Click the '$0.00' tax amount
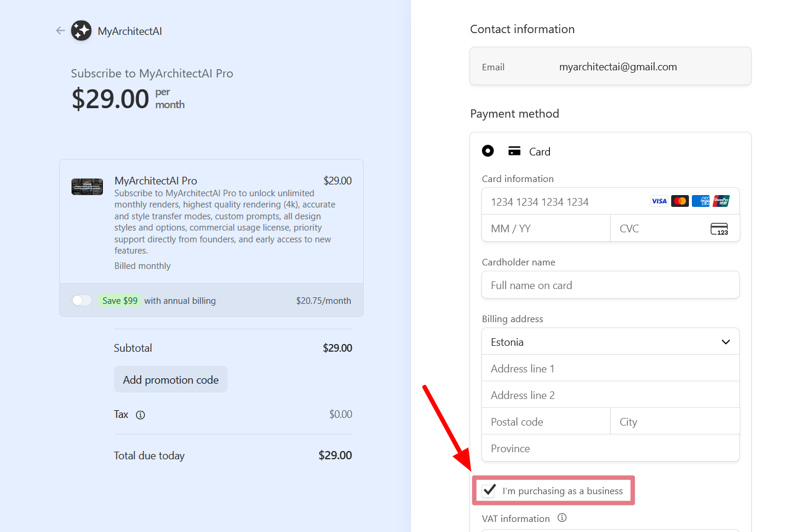 point(341,414)
